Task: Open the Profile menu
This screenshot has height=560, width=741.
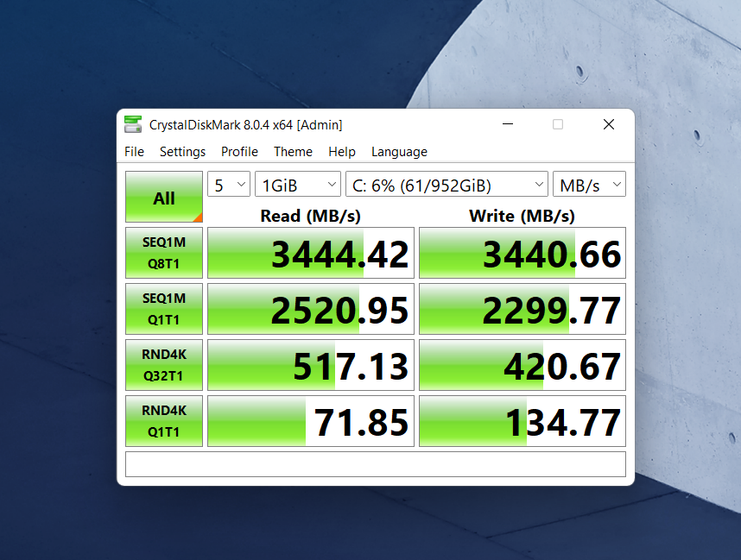Action: point(239,152)
